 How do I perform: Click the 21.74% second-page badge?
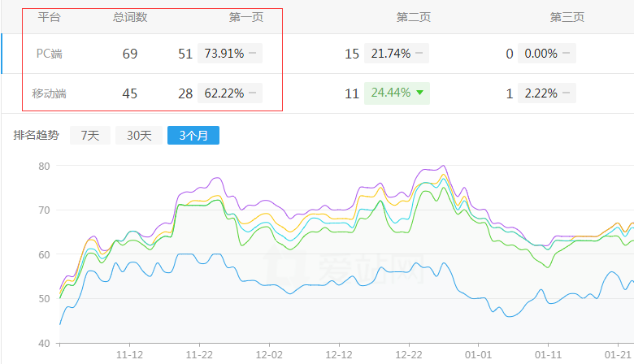pos(396,54)
